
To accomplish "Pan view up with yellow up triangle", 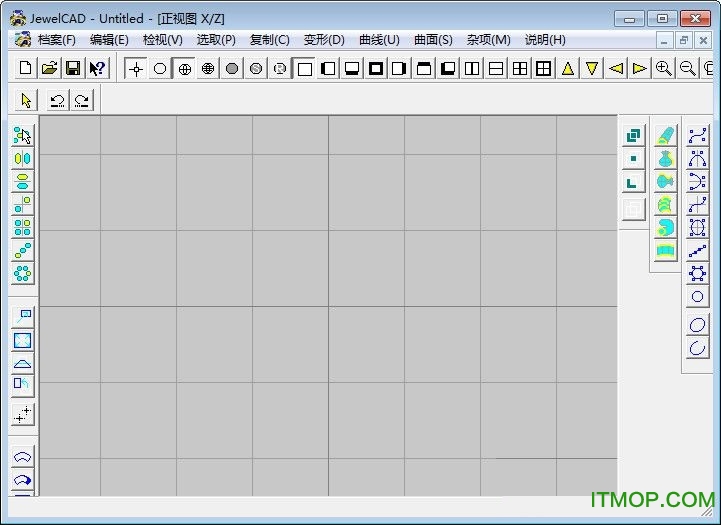I will click(x=568, y=68).
